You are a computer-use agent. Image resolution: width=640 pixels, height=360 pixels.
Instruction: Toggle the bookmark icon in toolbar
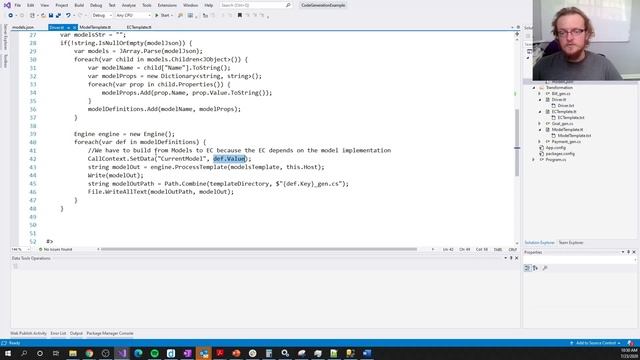pos(240,16)
